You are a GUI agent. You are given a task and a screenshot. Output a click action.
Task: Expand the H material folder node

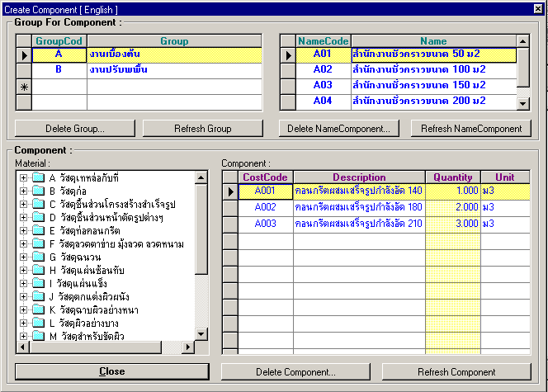(23, 270)
